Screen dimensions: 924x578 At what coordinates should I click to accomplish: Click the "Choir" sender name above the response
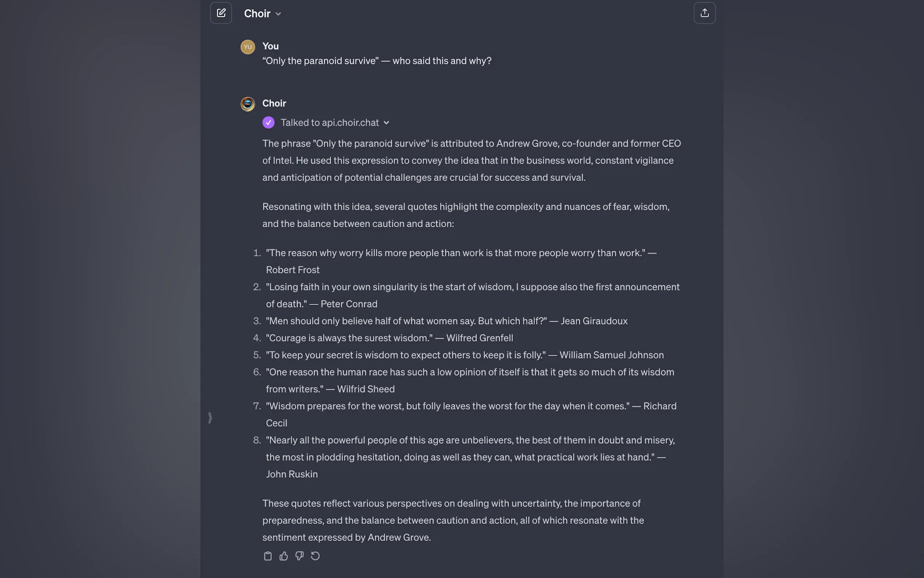274,103
